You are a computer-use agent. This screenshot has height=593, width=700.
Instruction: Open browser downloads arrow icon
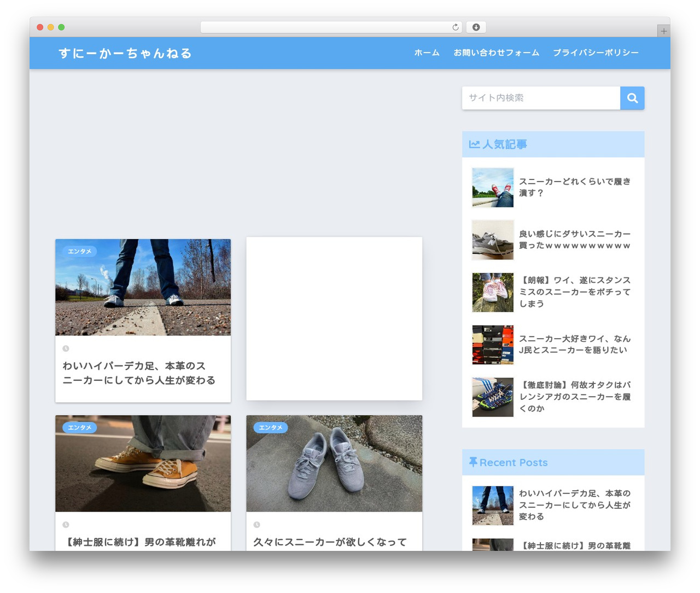pos(476,27)
